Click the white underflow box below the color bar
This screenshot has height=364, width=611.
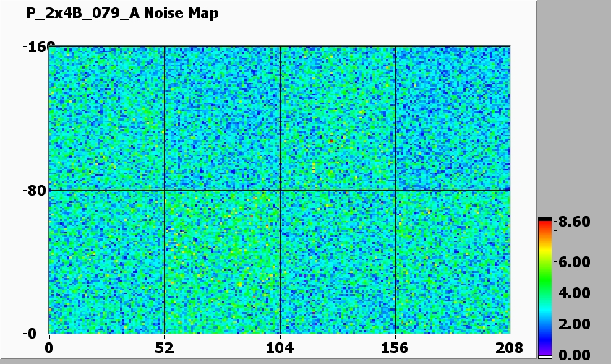click(x=545, y=356)
